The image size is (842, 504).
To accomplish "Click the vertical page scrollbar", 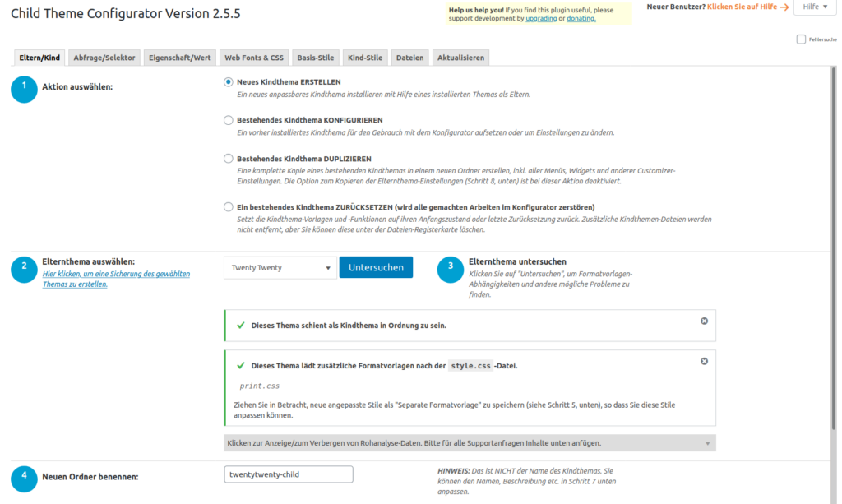I will [834, 247].
